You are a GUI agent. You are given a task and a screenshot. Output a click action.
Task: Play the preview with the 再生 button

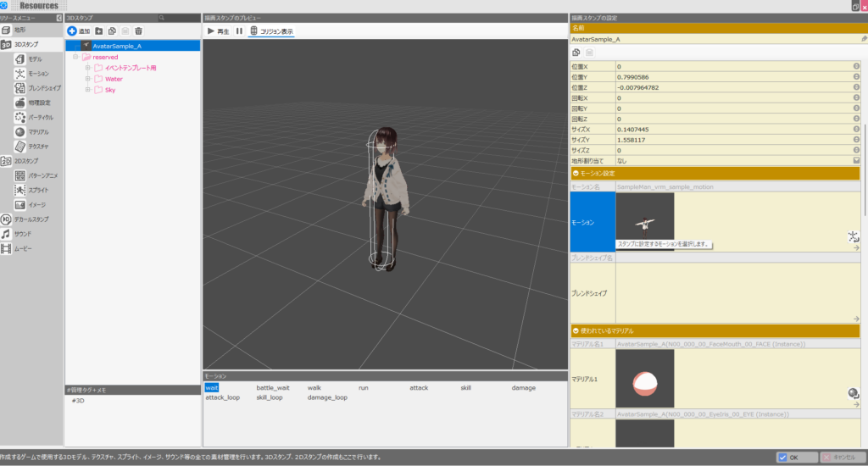click(x=219, y=31)
